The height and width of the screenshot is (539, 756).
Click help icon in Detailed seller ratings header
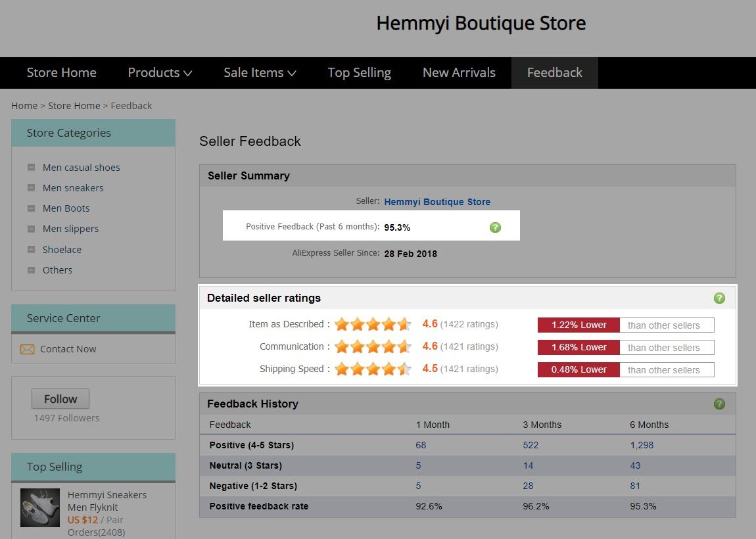tap(719, 298)
